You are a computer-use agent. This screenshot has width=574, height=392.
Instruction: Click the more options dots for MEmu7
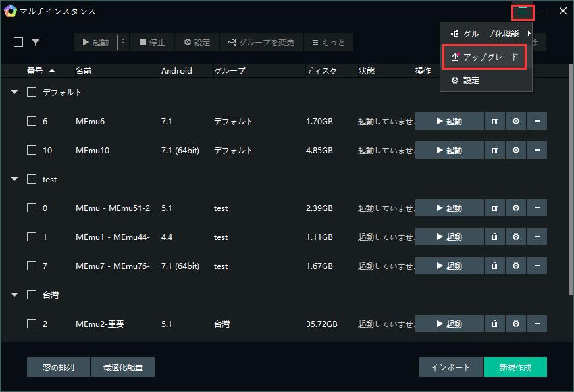pyautogui.click(x=537, y=266)
